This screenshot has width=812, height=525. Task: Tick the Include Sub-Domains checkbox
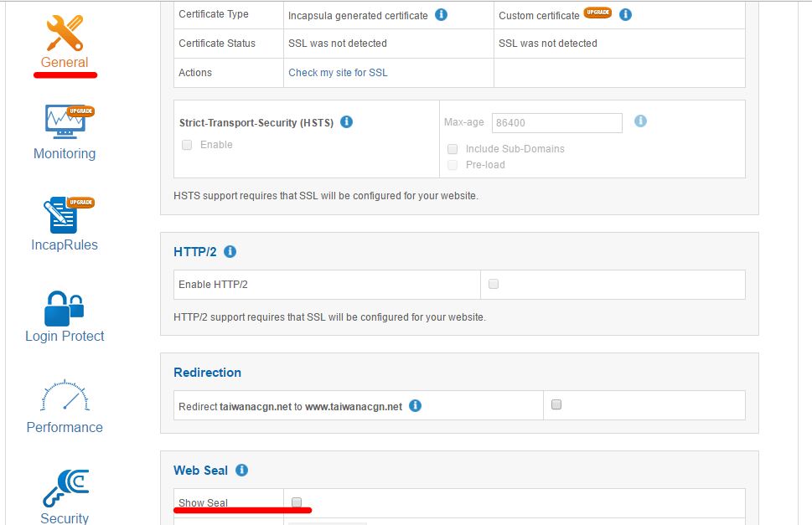tap(453, 149)
